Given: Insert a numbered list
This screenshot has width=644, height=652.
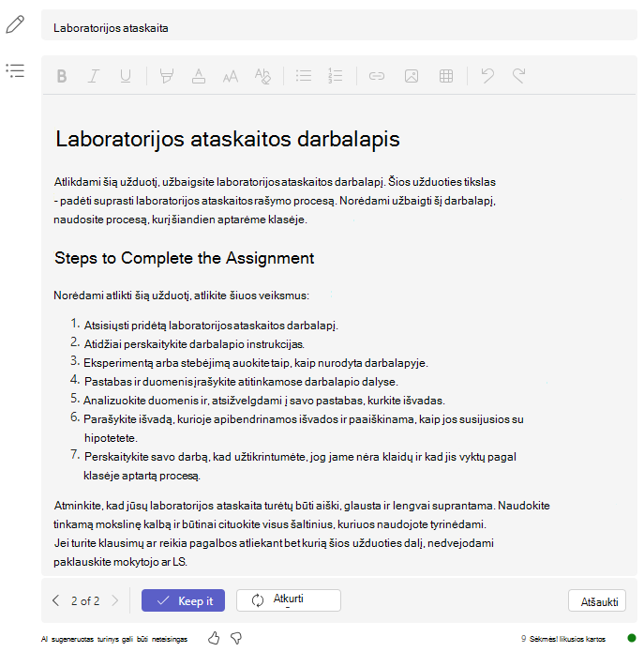Looking at the screenshot, I should click(x=336, y=76).
